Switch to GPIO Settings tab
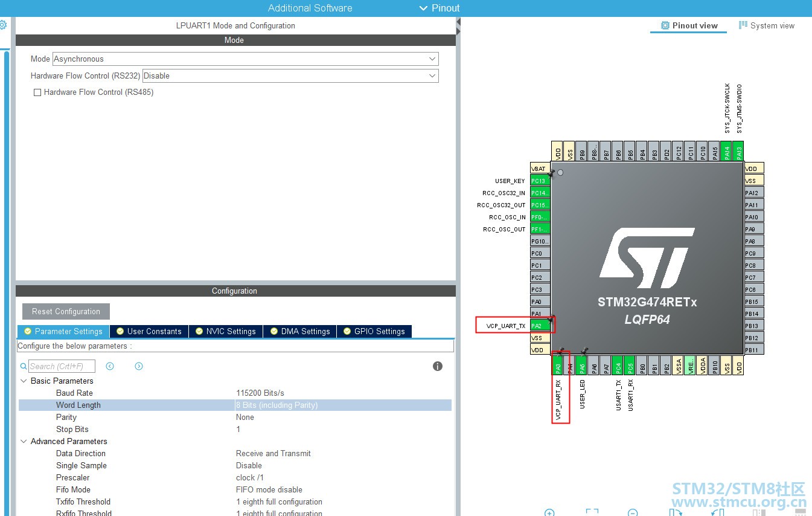This screenshot has width=812, height=516. point(374,331)
